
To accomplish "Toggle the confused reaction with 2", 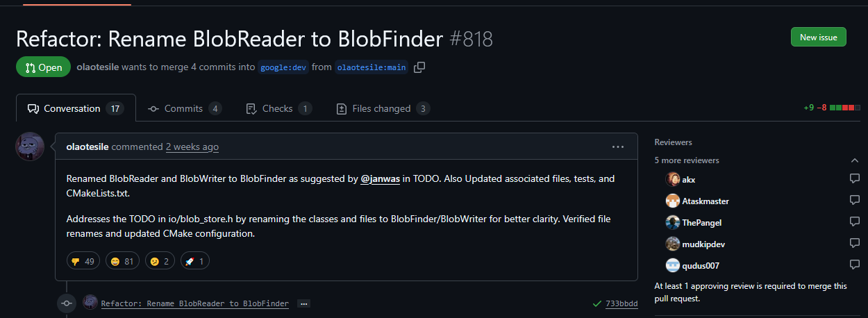I will click(x=159, y=261).
